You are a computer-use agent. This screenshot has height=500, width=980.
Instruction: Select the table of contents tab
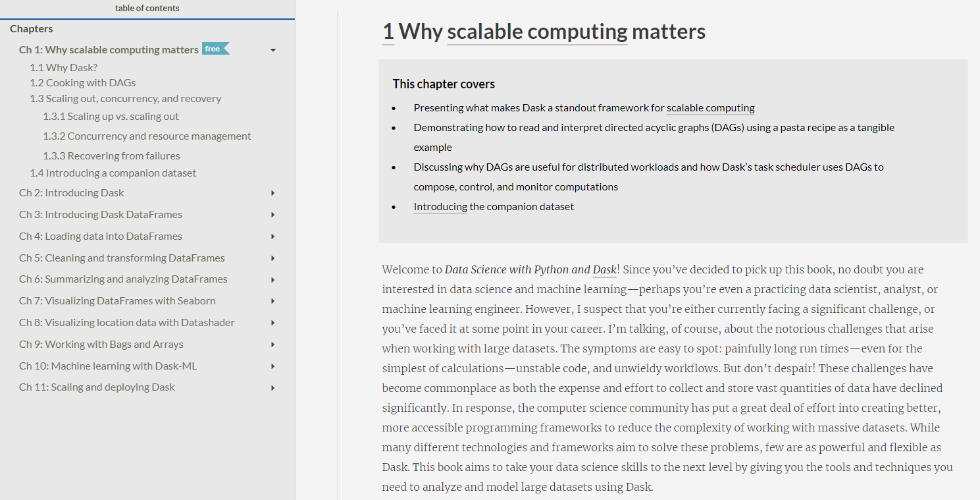(x=147, y=9)
